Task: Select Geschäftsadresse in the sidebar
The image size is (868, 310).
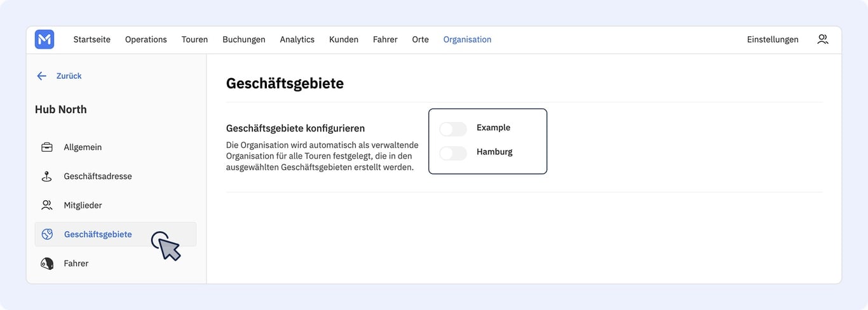Action: (116, 176)
